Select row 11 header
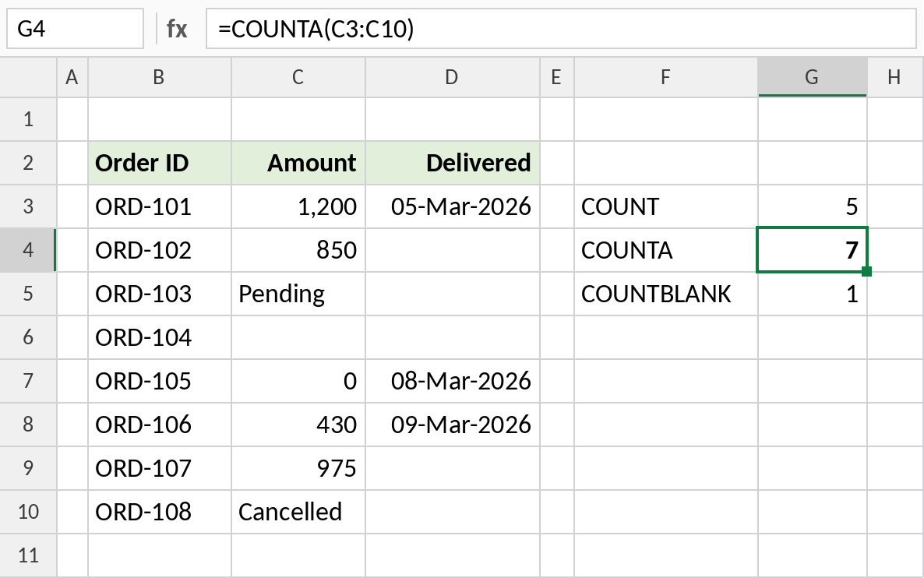The height and width of the screenshot is (578, 924). [28, 555]
